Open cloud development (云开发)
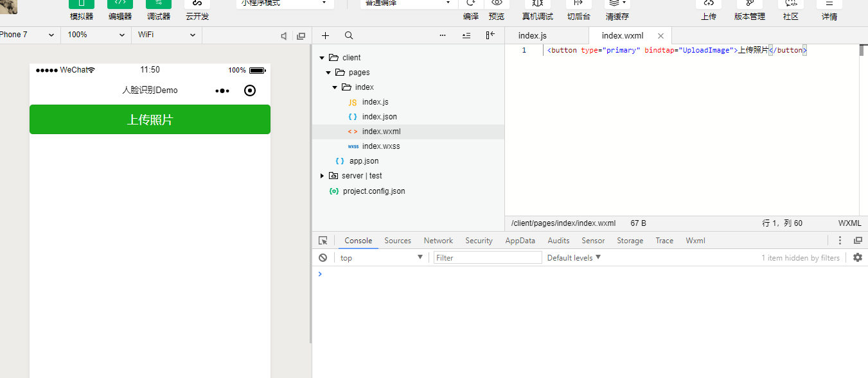The image size is (868, 378). click(197, 4)
